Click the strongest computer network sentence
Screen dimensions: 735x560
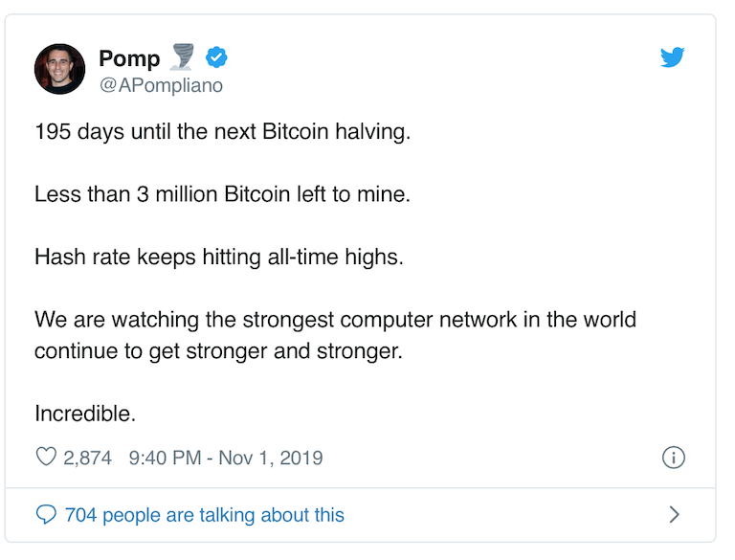(x=335, y=335)
